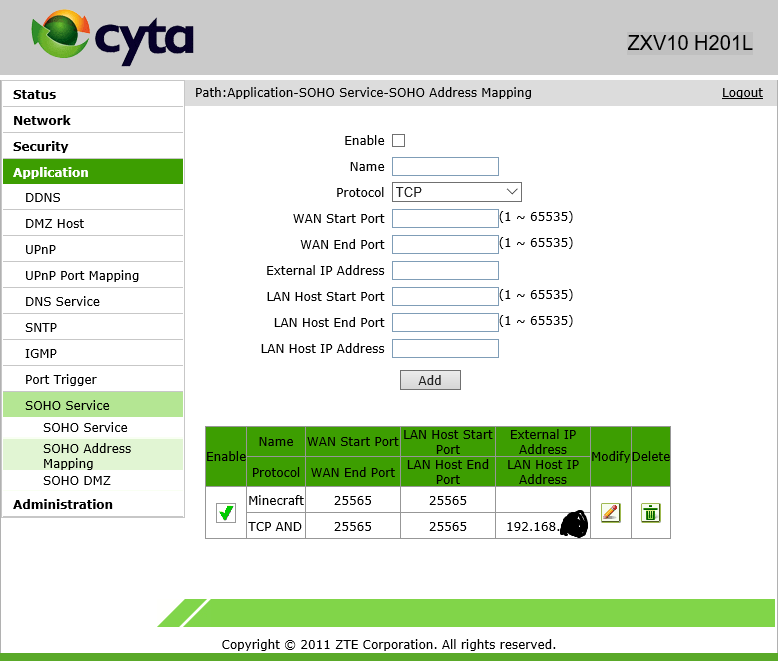This screenshot has height=663, width=779.
Task: Click the TCP AND protocol cell
Action: point(276,526)
